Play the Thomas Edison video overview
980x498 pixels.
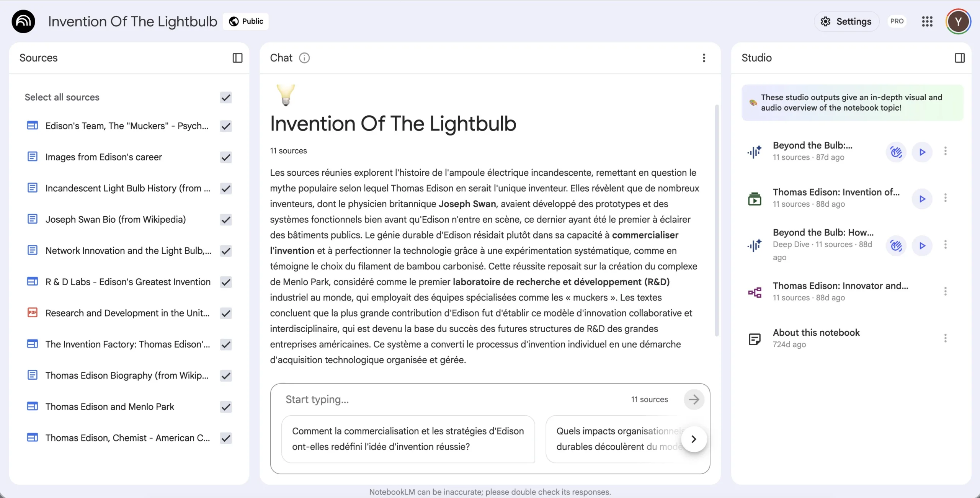pyautogui.click(x=922, y=199)
